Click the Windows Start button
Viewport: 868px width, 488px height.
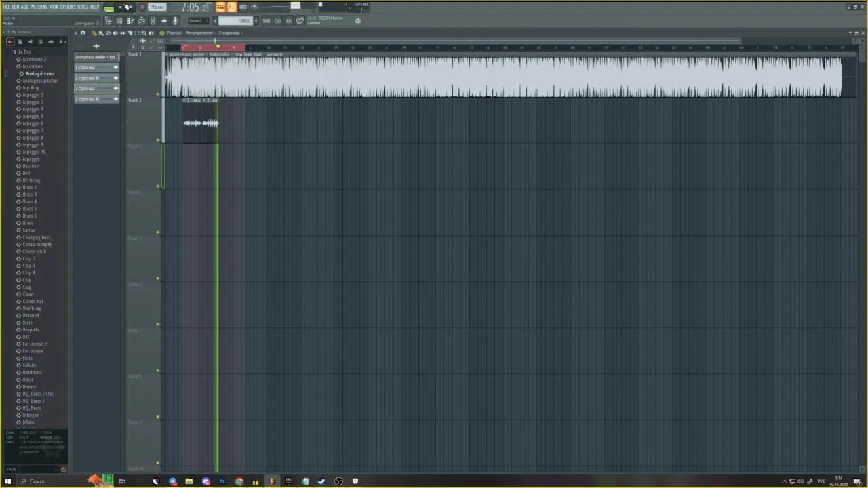tap(8, 481)
